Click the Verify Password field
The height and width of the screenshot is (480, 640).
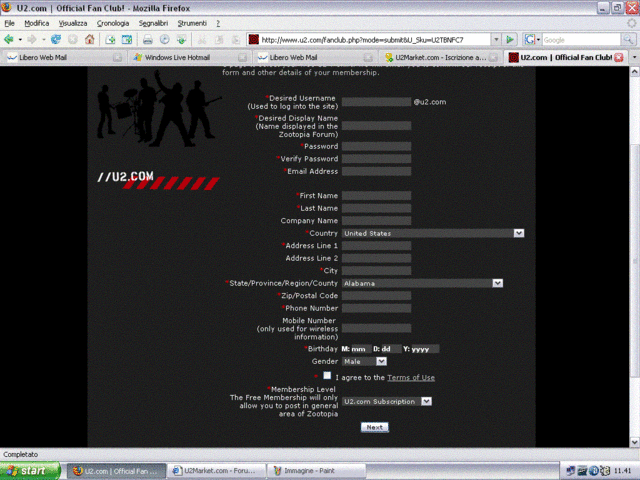pyautogui.click(x=376, y=159)
